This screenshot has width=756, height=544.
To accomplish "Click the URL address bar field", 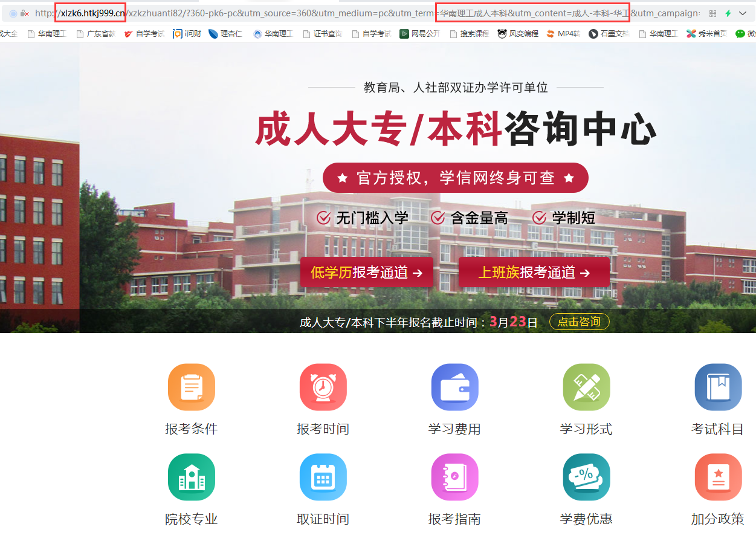I will (x=363, y=13).
